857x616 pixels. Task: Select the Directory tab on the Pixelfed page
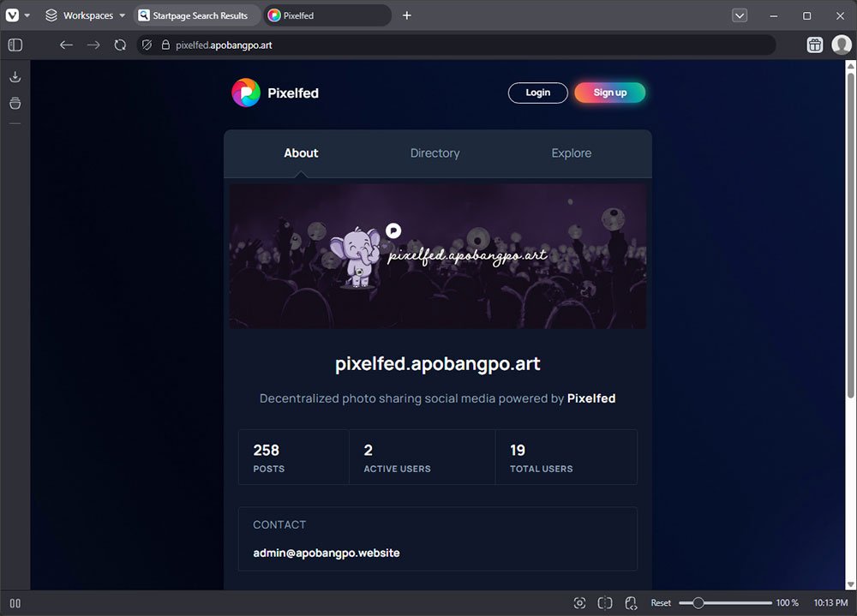(x=434, y=153)
